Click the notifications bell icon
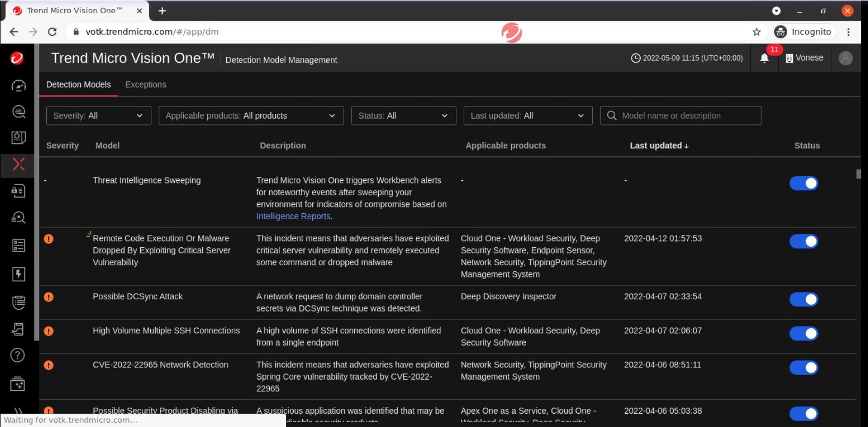Screen dimensions: 868x427 coord(764,58)
